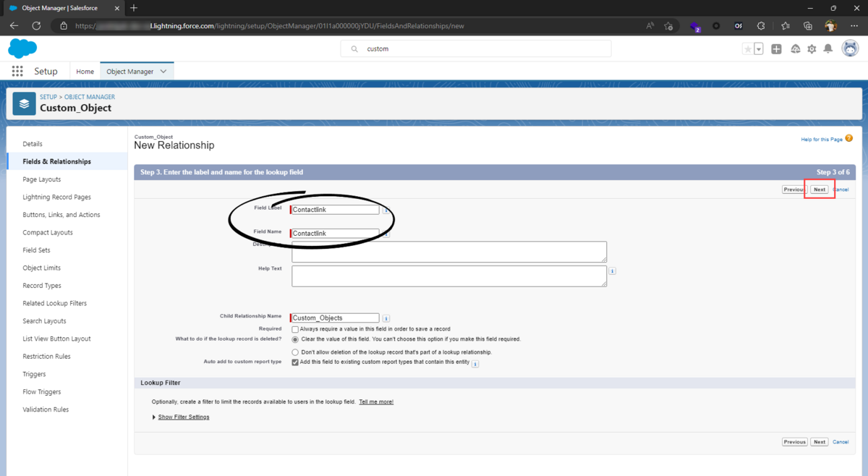Open the browser extensions puzzle icon

[761, 25]
